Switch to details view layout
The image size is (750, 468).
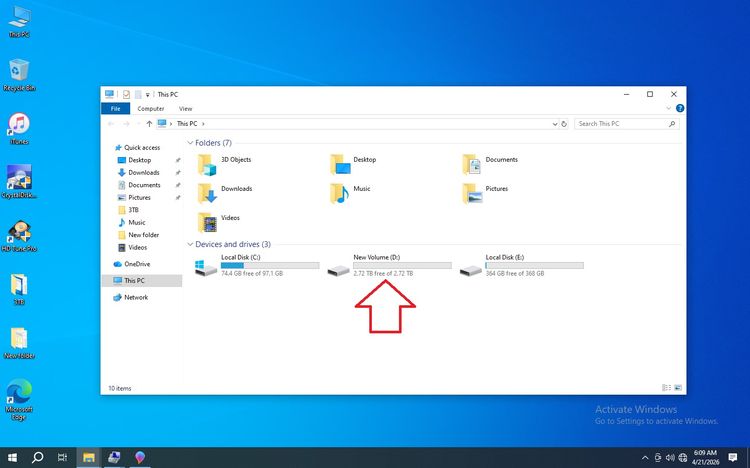point(666,388)
